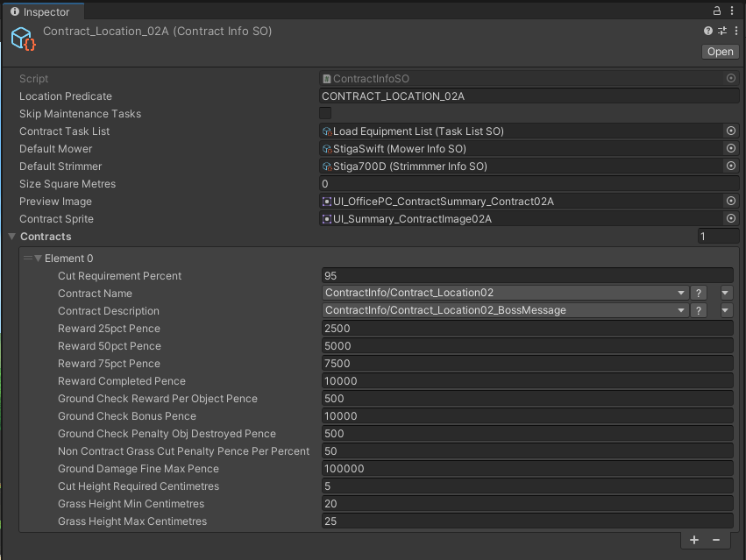Open the Inspector tab's kebab menu

[x=732, y=11]
